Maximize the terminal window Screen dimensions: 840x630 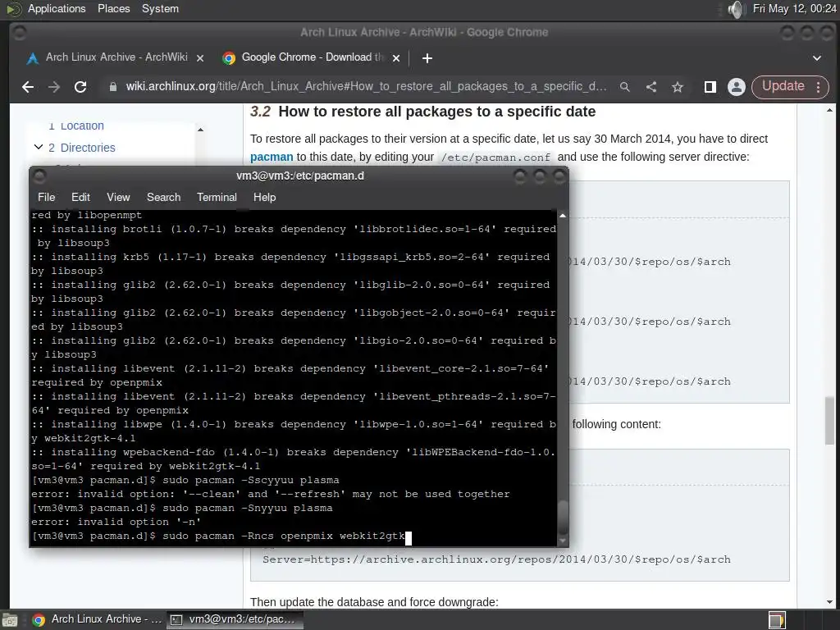[x=540, y=176]
